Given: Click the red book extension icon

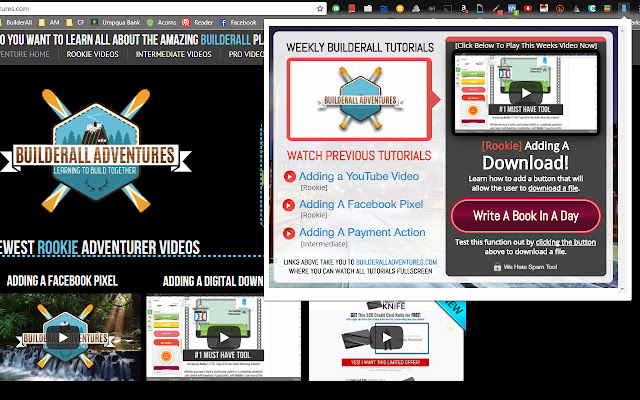Looking at the screenshot, I should tap(352, 8).
